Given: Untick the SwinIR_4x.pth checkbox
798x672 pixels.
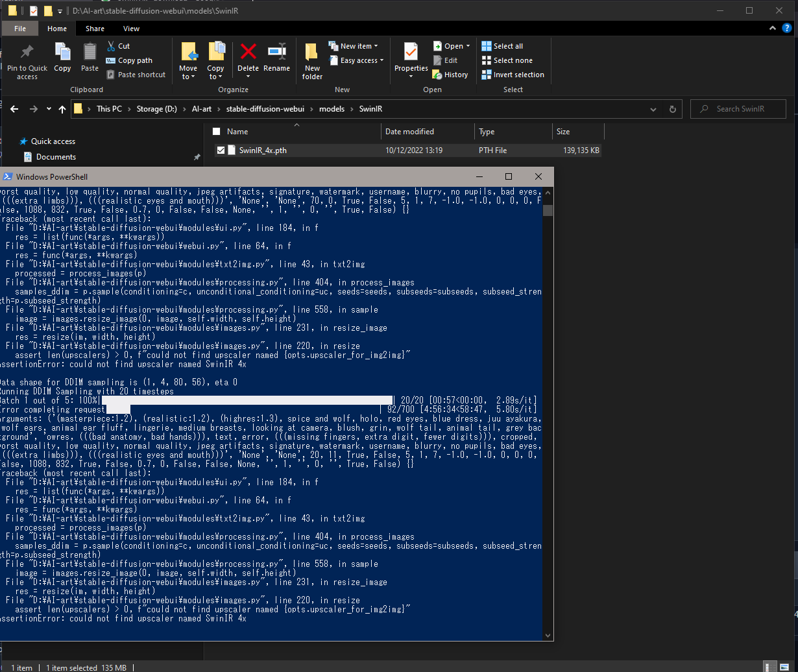Looking at the screenshot, I should [x=221, y=150].
